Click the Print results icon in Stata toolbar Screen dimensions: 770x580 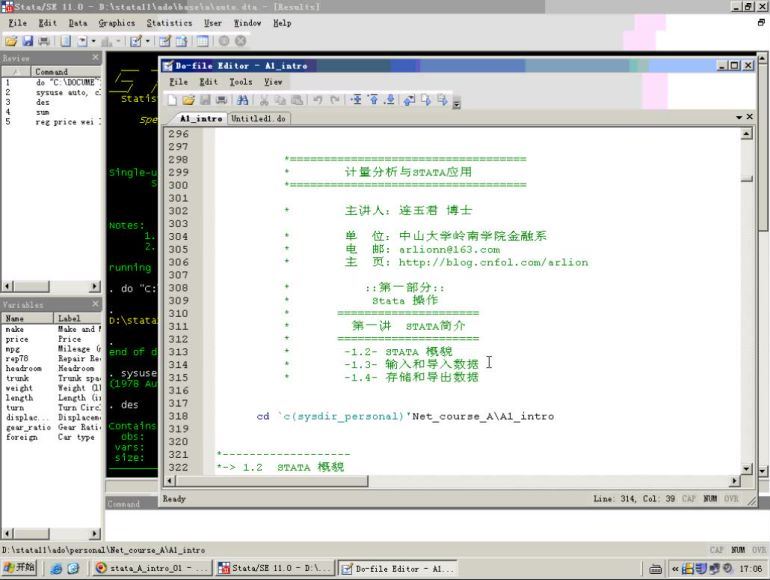[44, 41]
